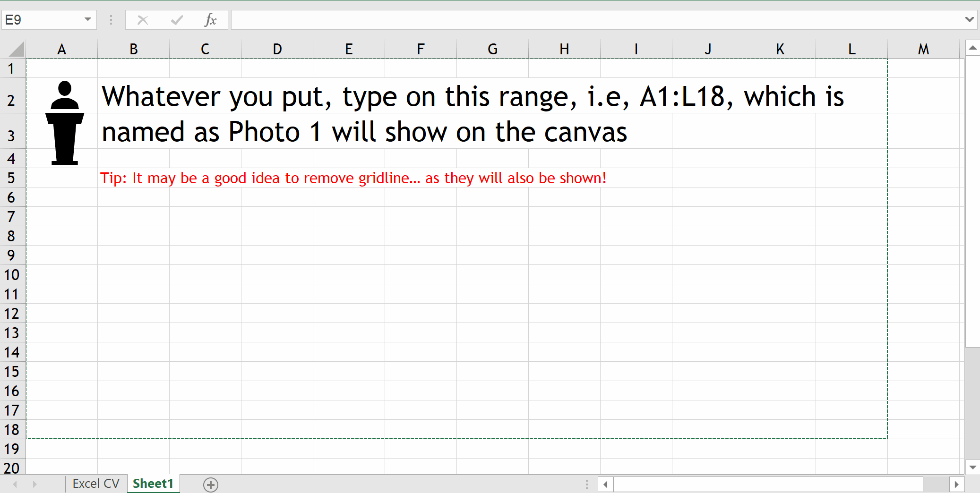
Task: Add a new sheet with plus icon
Action: 211,484
